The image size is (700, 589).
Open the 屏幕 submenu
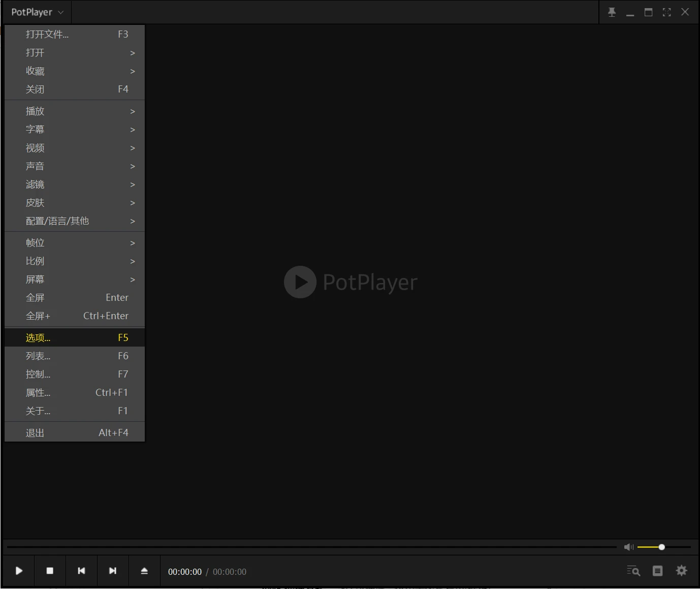click(75, 279)
